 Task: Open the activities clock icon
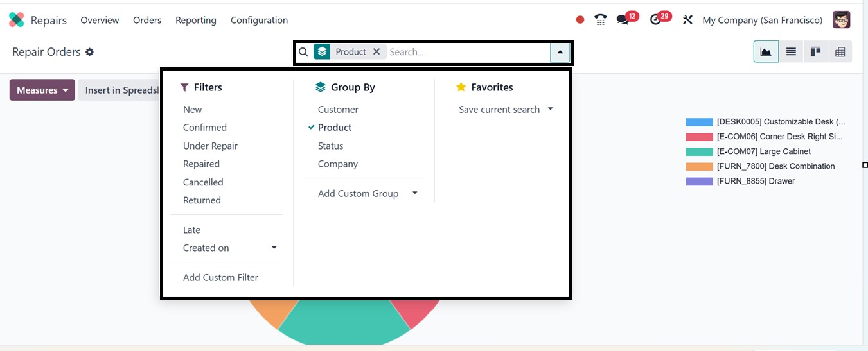[655, 20]
